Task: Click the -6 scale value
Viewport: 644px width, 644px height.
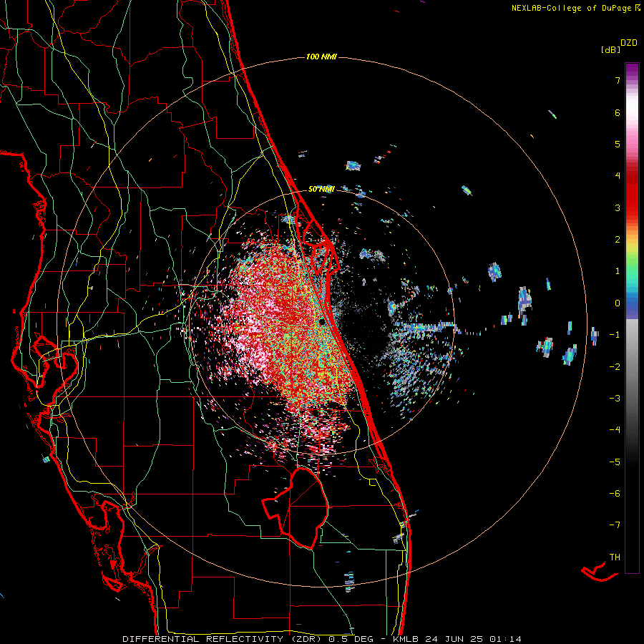Action: [615, 494]
